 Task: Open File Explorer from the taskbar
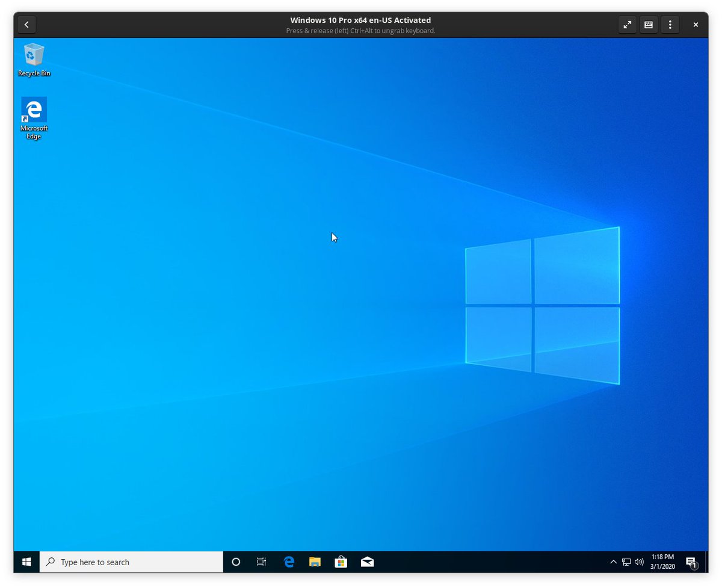click(x=315, y=562)
